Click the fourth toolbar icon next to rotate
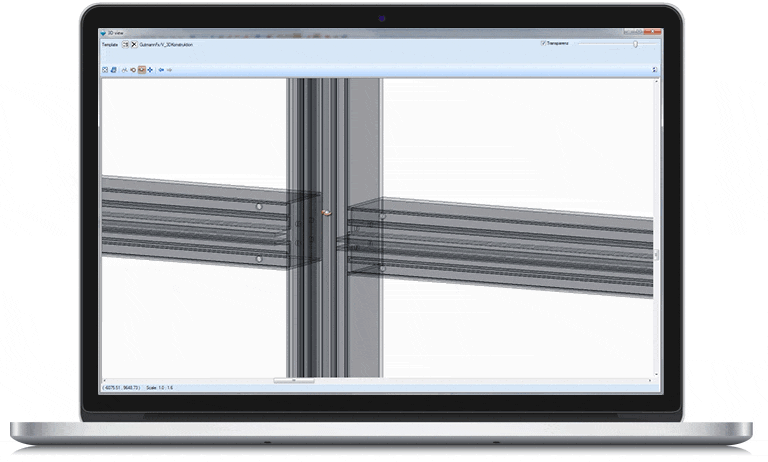 [x=133, y=70]
